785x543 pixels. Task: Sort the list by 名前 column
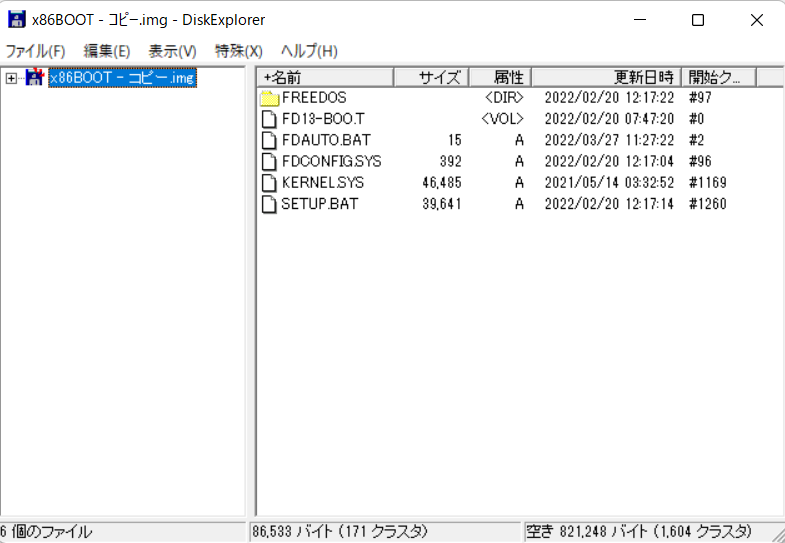point(326,78)
